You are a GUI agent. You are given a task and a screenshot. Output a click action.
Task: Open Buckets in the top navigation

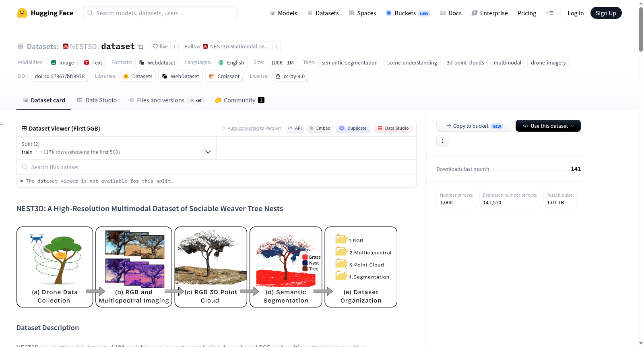coord(408,13)
